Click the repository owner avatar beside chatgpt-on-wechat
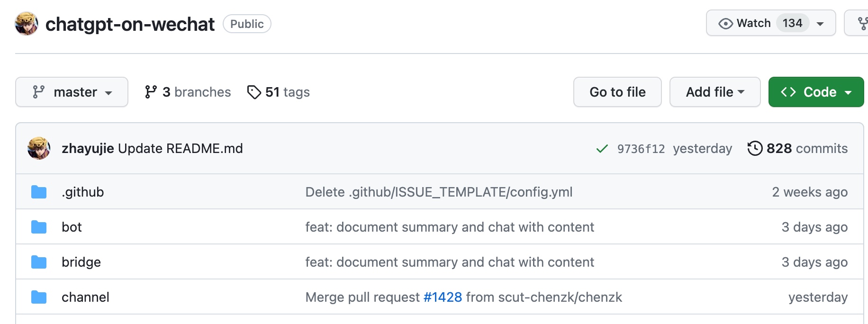868x324 pixels. [27, 24]
